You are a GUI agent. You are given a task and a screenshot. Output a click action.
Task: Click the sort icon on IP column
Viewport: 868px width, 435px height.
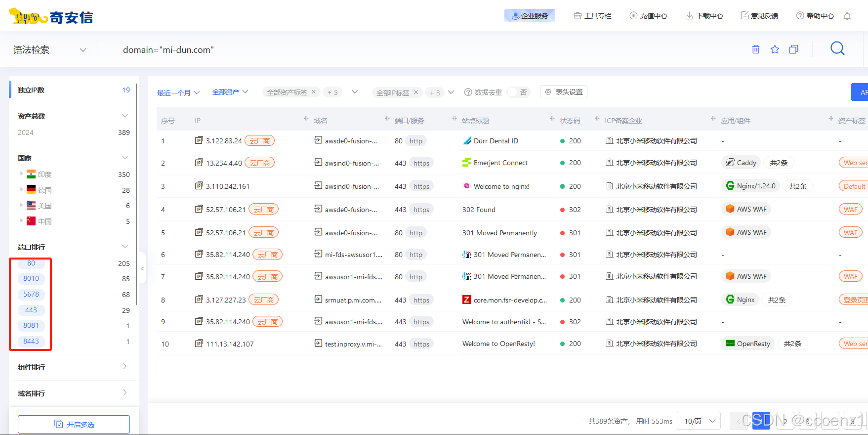pos(306,119)
